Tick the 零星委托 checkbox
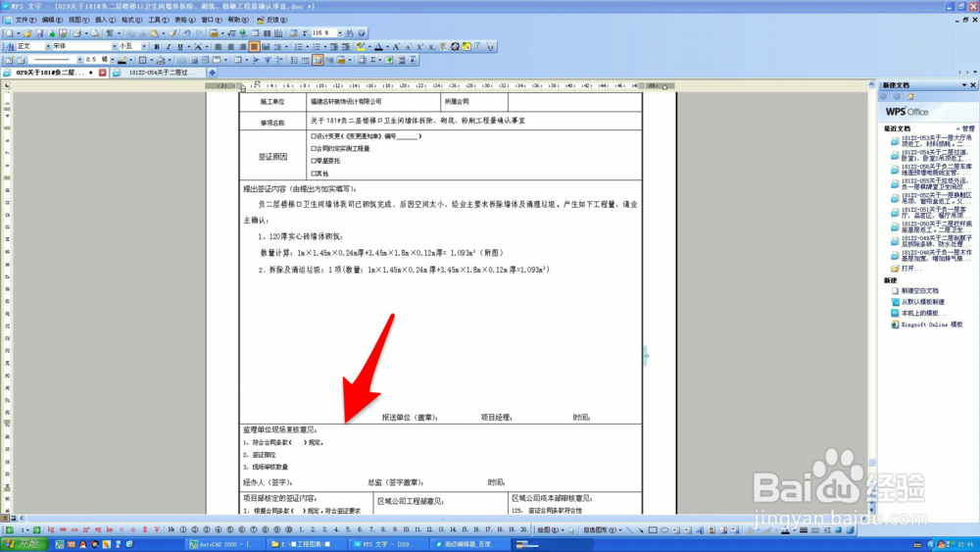980x552 pixels. (314, 161)
